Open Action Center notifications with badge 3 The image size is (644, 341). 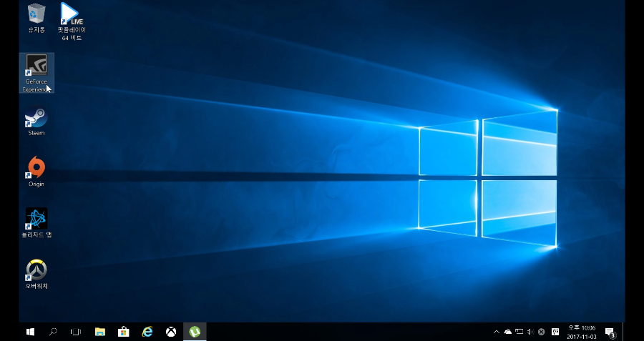tap(610, 332)
